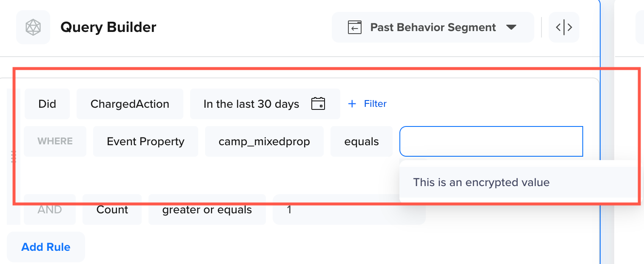Open the calendar icon beside 'In the last 30 days'
The width and height of the screenshot is (644, 264).
[x=319, y=103]
